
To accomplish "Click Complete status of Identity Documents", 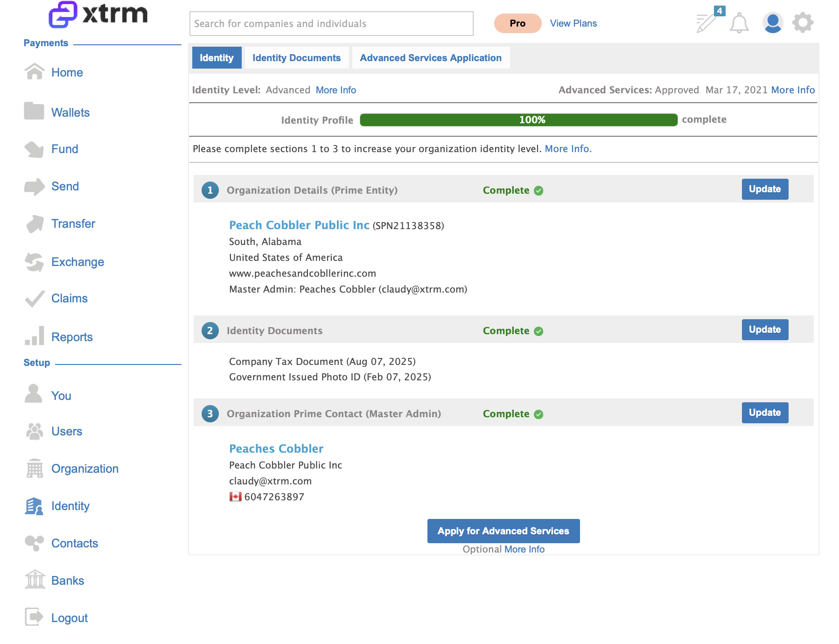I will tap(513, 331).
